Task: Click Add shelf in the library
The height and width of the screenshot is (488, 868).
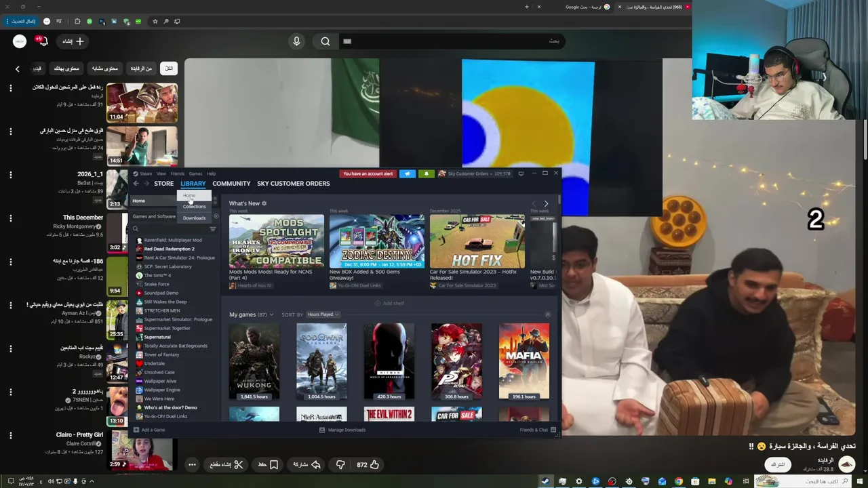Action: pos(390,303)
